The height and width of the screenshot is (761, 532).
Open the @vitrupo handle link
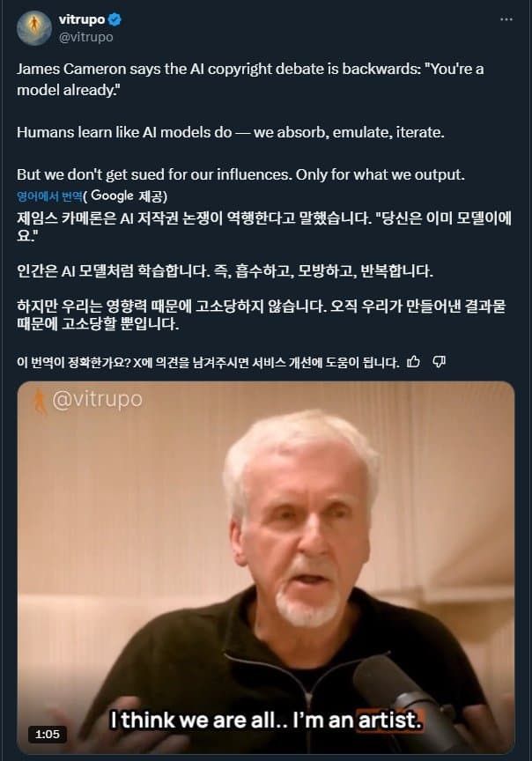[86, 37]
